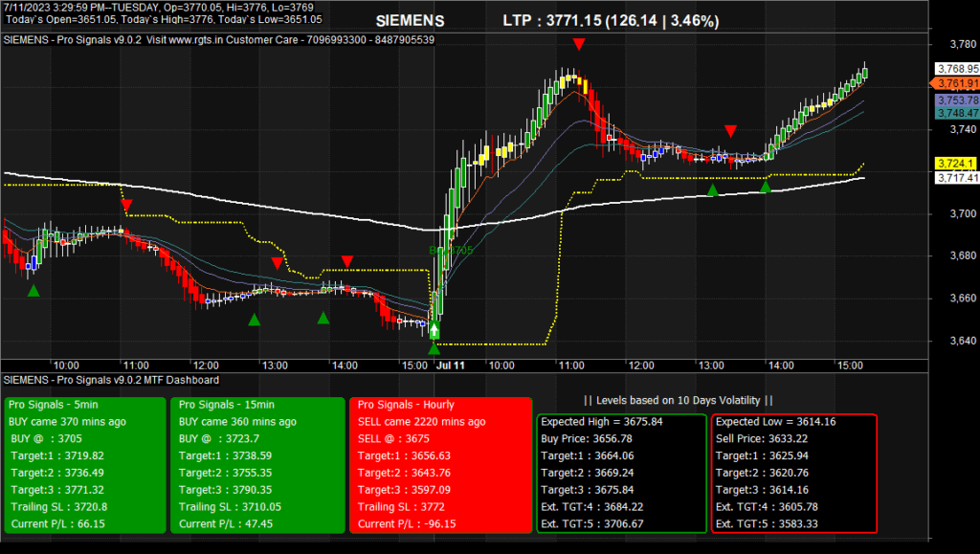Click the 3,780 price axis label
980x554 pixels.
pos(963,44)
